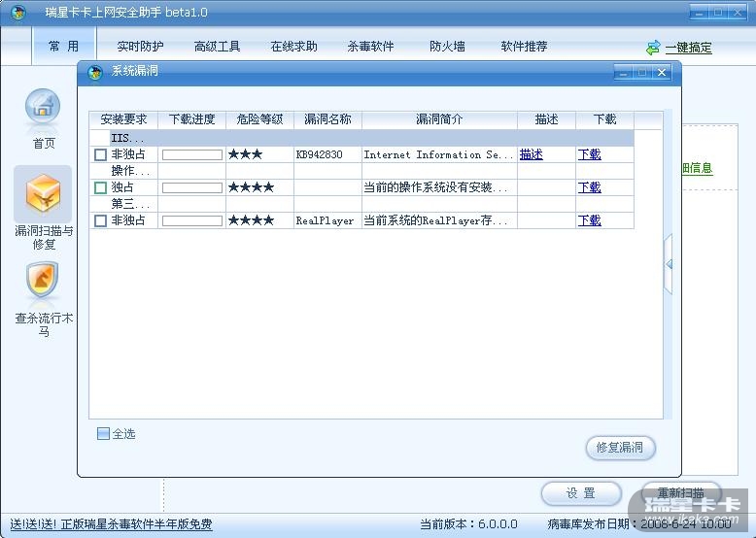
Task: Sort by the 漏洞简介 column header
Action: click(x=439, y=119)
